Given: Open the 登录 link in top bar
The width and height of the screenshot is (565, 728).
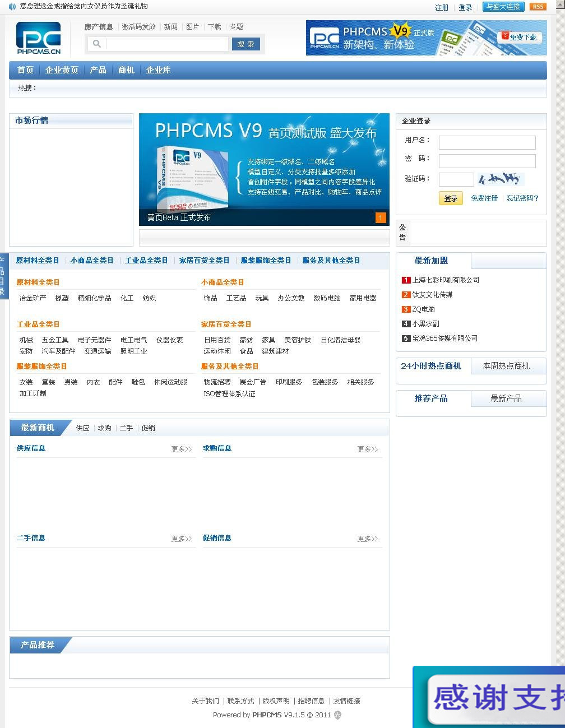Looking at the screenshot, I should pos(465,7).
